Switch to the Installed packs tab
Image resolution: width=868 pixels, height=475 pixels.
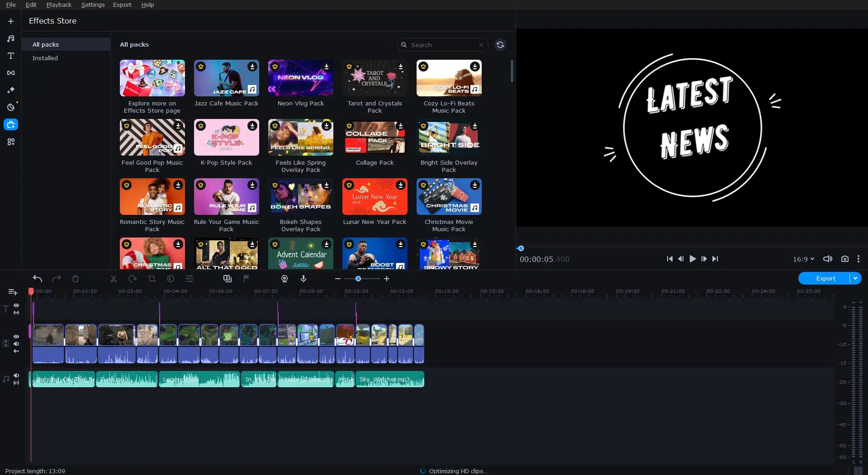tap(45, 58)
